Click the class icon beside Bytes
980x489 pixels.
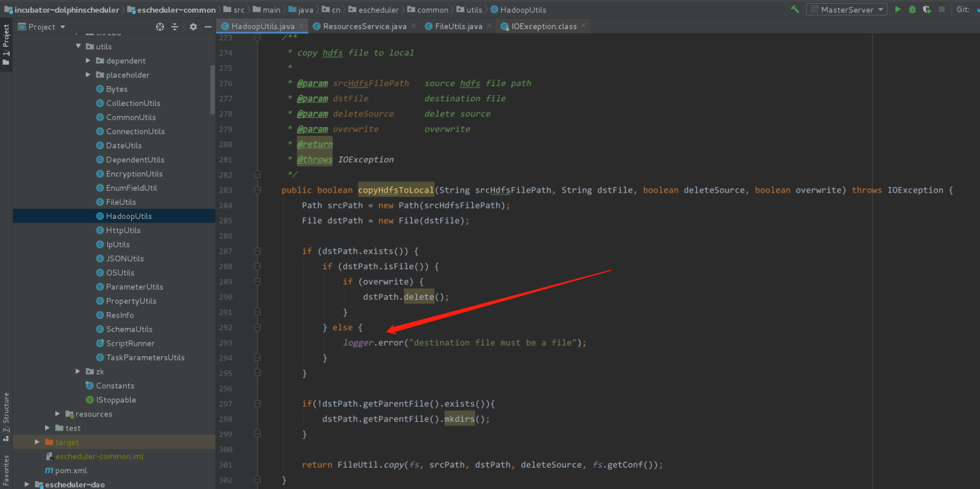click(x=100, y=89)
